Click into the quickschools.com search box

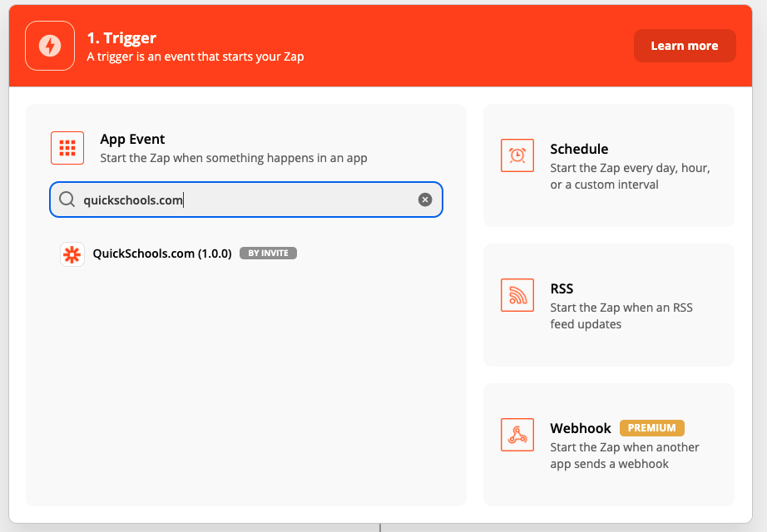coord(246,199)
